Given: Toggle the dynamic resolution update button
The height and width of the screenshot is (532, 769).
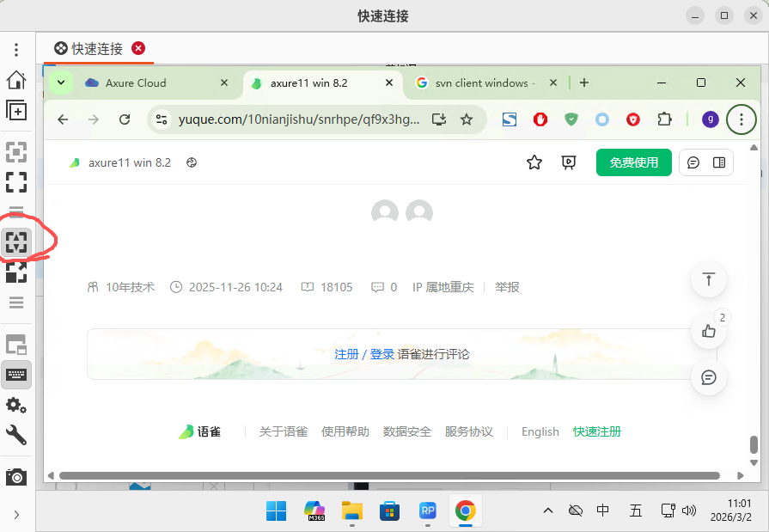Looking at the screenshot, I should point(16,242).
